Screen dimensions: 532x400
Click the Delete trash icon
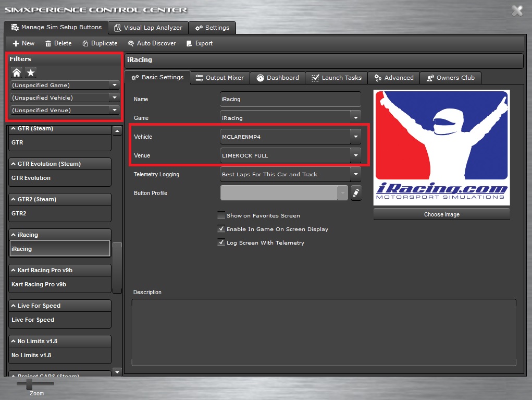pos(48,43)
